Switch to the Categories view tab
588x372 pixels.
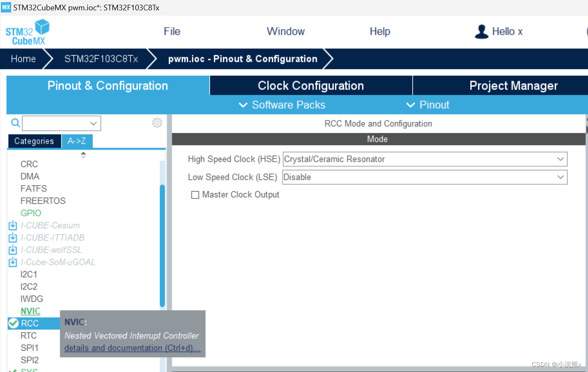[x=34, y=141]
